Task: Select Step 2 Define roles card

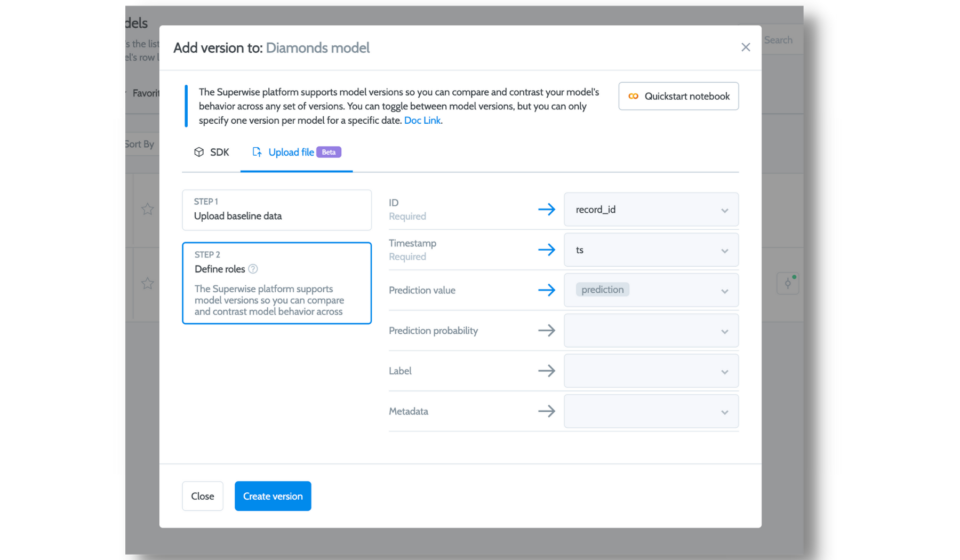Action: [x=277, y=283]
